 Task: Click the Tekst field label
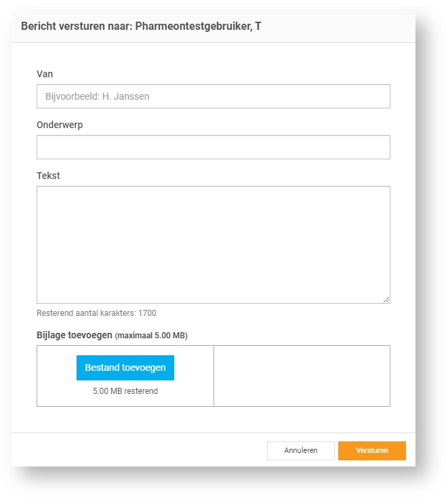click(48, 176)
